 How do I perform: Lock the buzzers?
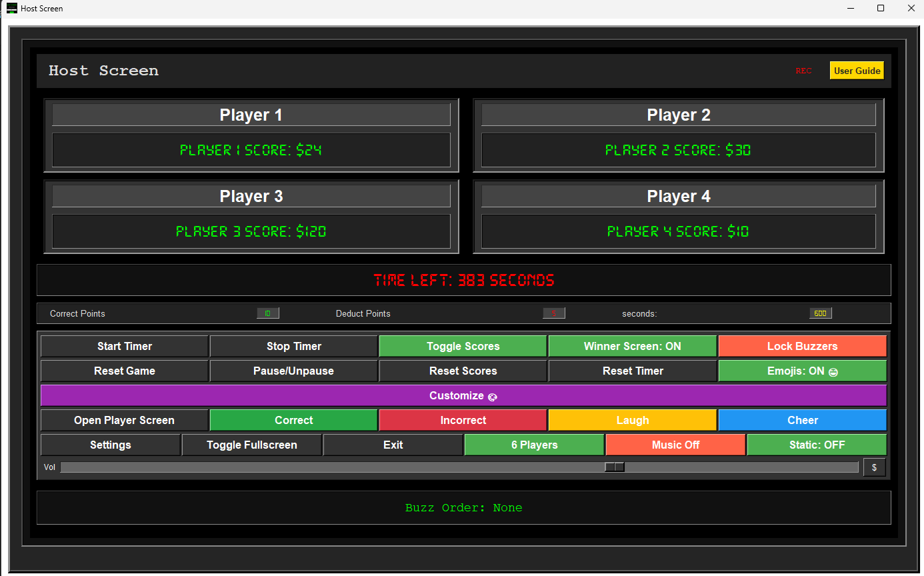pos(802,346)
